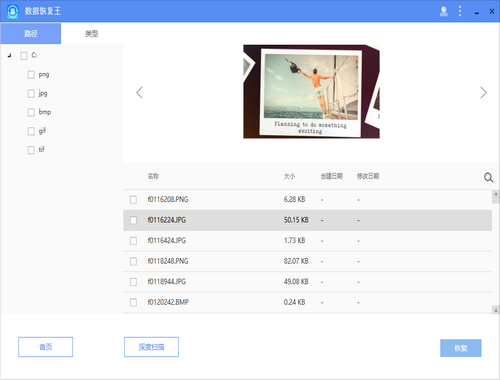
Task: Check the C: drive checkbox
Action: (x=24, y=56)
